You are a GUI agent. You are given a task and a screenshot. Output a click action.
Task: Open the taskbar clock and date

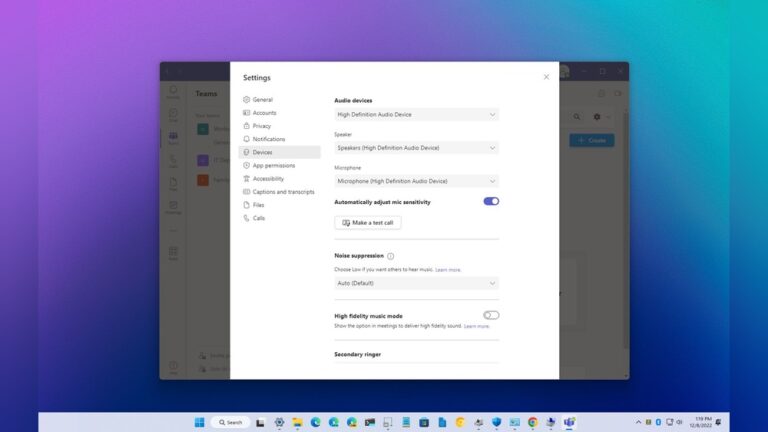(701, 422)
